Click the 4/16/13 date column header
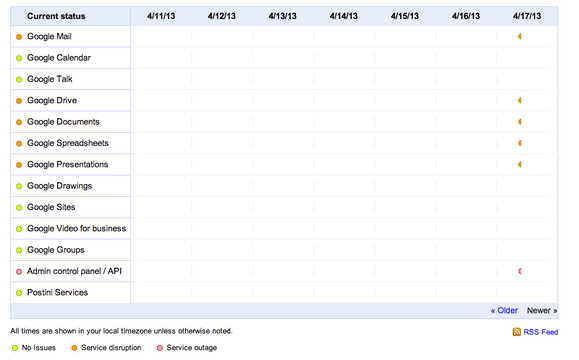Image resolution: width=579 pixels, height=360 pixels. click(466, 16)
